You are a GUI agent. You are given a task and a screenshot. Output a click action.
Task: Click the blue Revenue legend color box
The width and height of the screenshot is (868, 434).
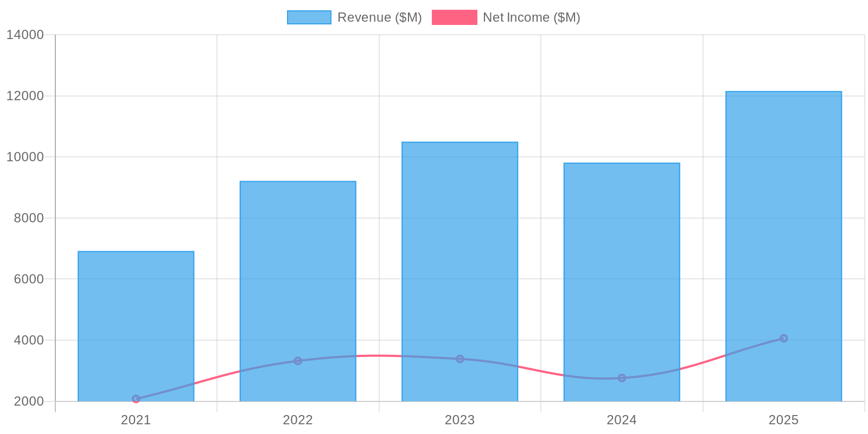pos(309,17)
